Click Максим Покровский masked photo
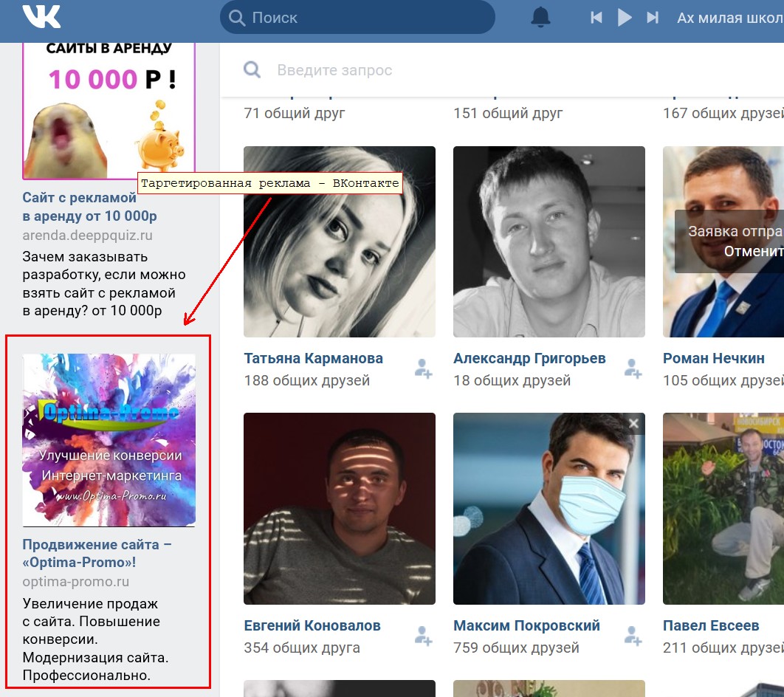 pyautogui.click(x=549, y=509)
